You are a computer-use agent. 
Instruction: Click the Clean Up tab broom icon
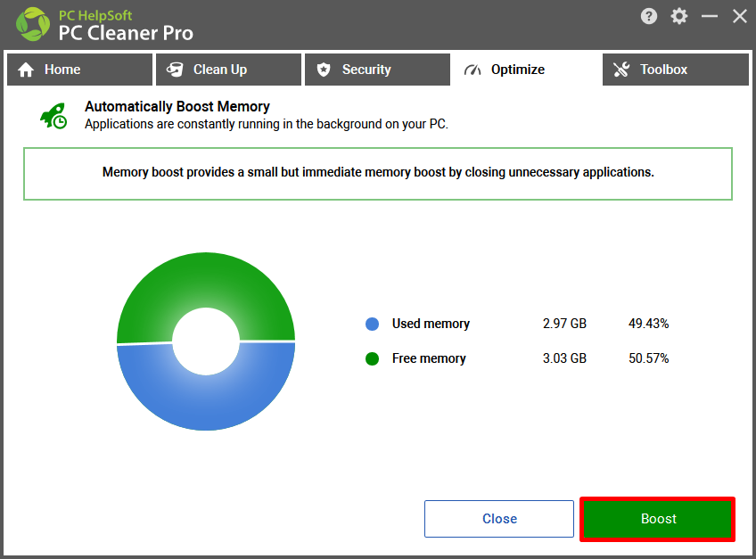(x=175, y=70)
